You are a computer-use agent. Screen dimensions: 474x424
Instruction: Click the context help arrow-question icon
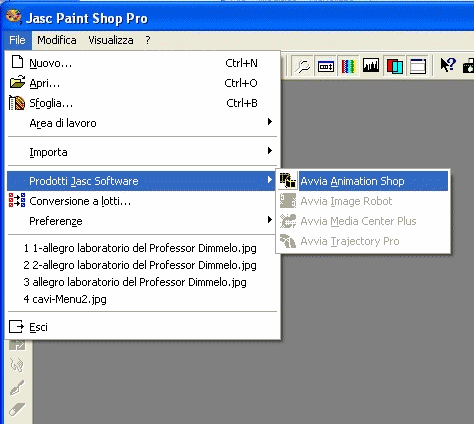(x=448, y=65)
